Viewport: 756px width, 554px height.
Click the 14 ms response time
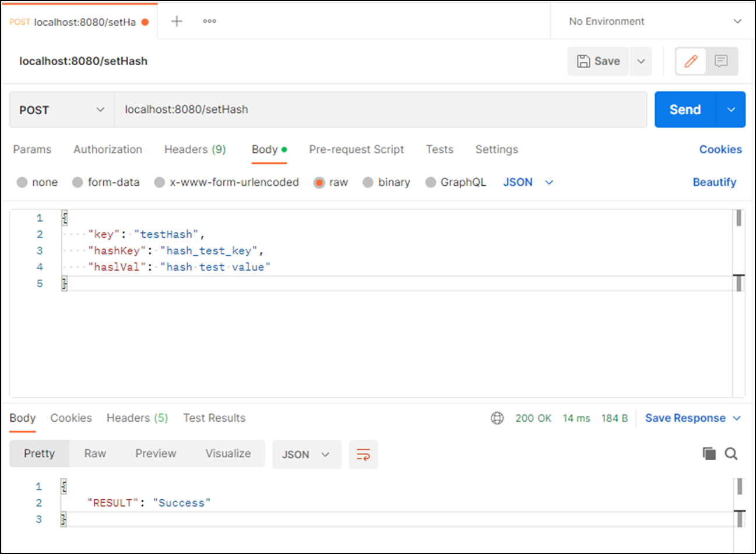[x=576, y=418]
